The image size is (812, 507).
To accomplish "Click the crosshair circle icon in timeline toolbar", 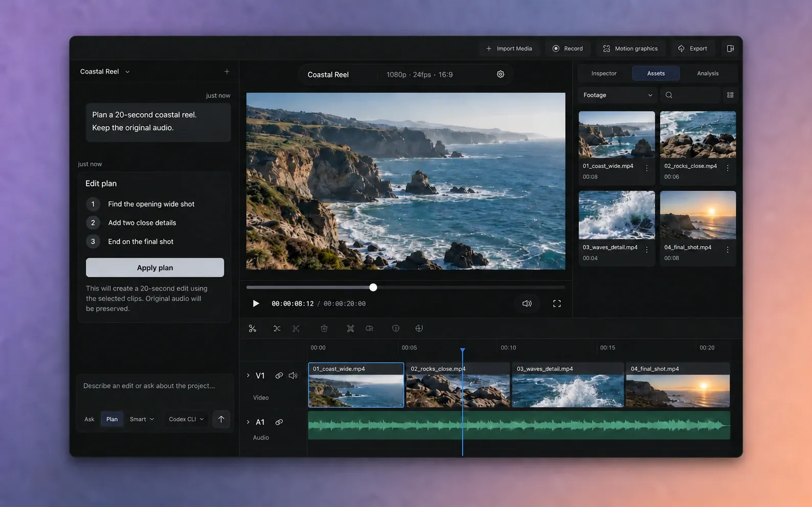I will pos(419,328).
